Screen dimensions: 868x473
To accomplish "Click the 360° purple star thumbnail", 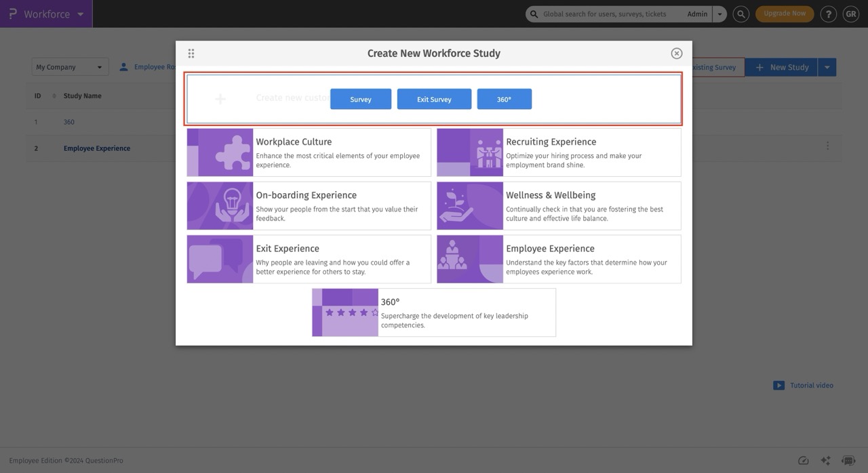I will click(x=345, y=312).
